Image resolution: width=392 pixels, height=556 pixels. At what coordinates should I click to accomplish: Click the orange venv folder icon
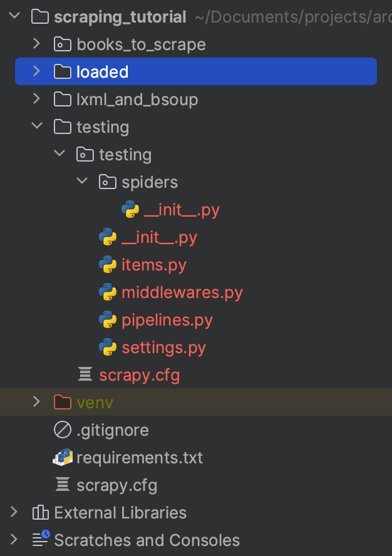pos(63,403)
